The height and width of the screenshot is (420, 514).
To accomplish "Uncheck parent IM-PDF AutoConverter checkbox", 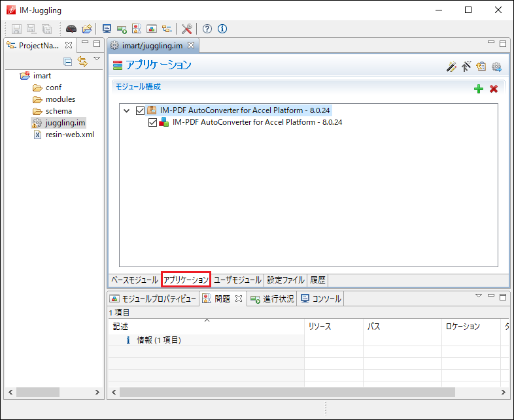I will coord(140,110).
